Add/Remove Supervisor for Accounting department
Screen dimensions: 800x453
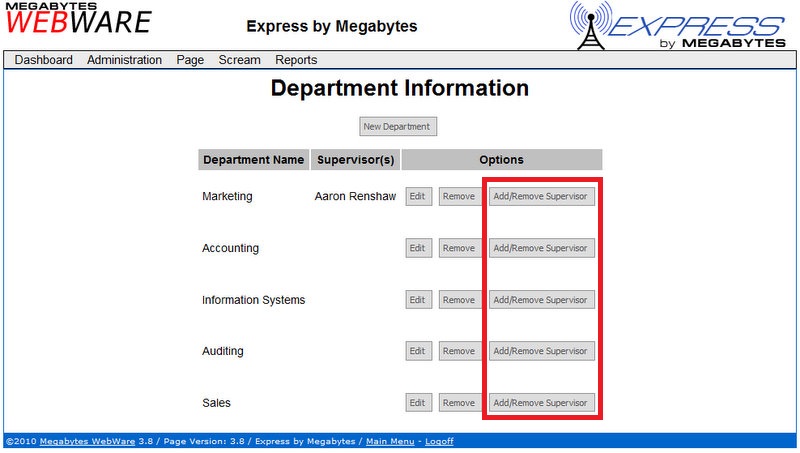click(541, 248)
